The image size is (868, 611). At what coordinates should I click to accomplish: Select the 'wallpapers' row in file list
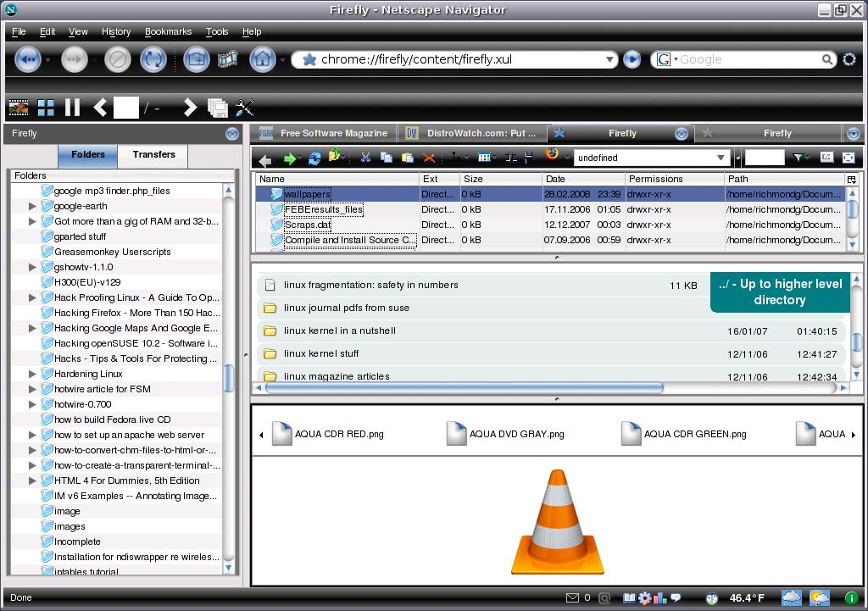click(x=551, y=194)
